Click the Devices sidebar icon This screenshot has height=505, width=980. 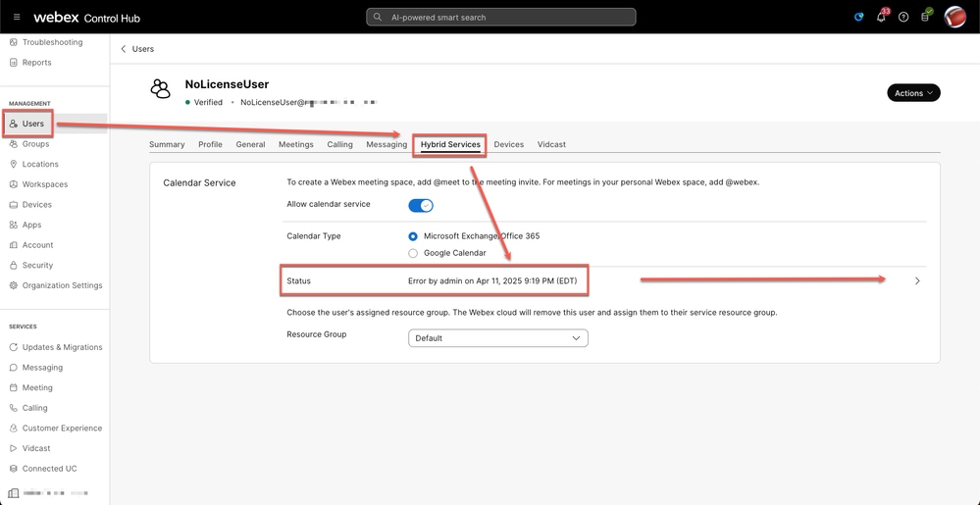coord(13,204)
